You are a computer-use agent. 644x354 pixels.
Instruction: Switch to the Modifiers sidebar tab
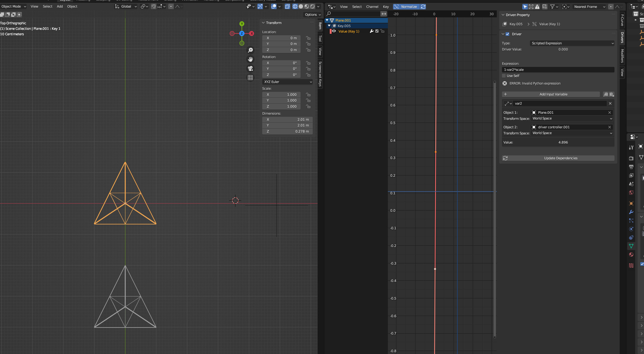(622, 56)
